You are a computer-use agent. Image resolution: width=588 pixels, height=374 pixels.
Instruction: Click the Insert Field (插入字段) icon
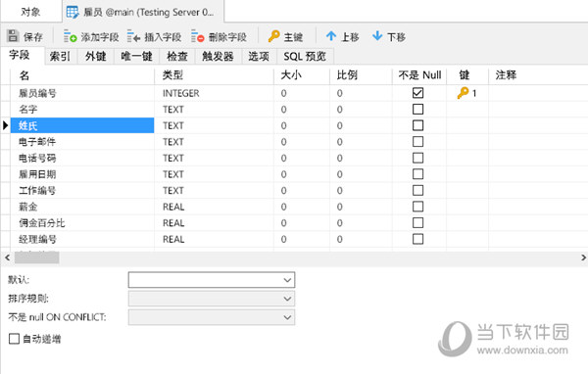(133, 36)
